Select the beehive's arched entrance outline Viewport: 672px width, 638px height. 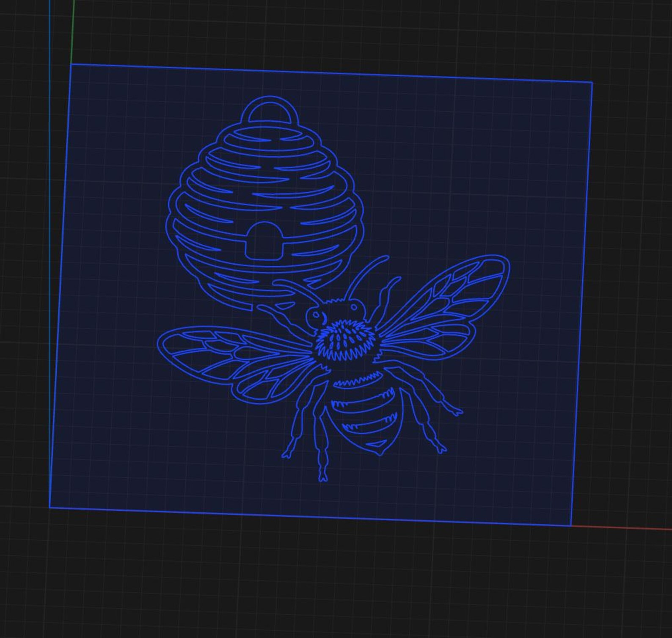click(x=264, y=240)
